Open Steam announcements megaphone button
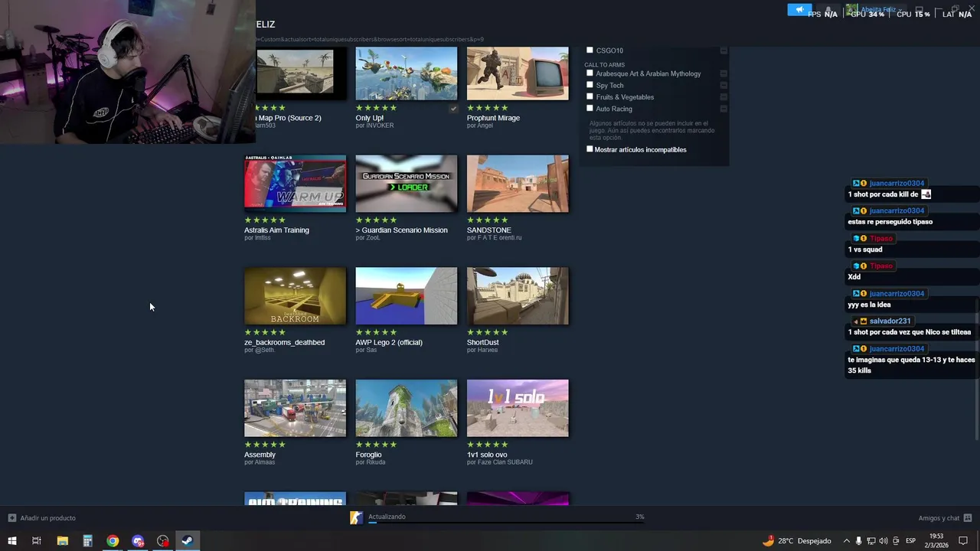 click(x=799, y=10)
